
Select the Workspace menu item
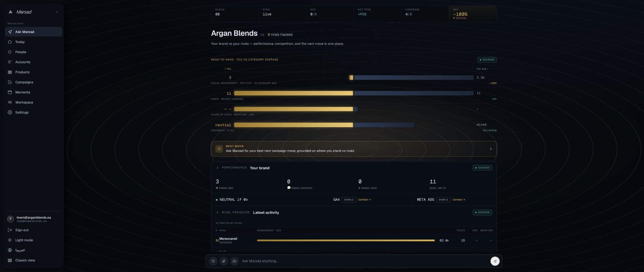click(x=34, y=102)
